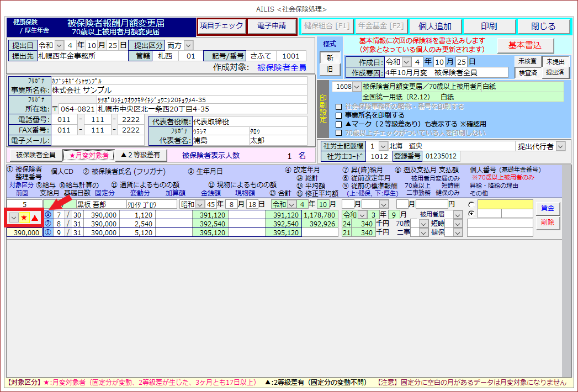Click the red triangle 2-grade difference mark
Image resolution: width=578 pixels, height=392 pixels.
tap(35, 218)
